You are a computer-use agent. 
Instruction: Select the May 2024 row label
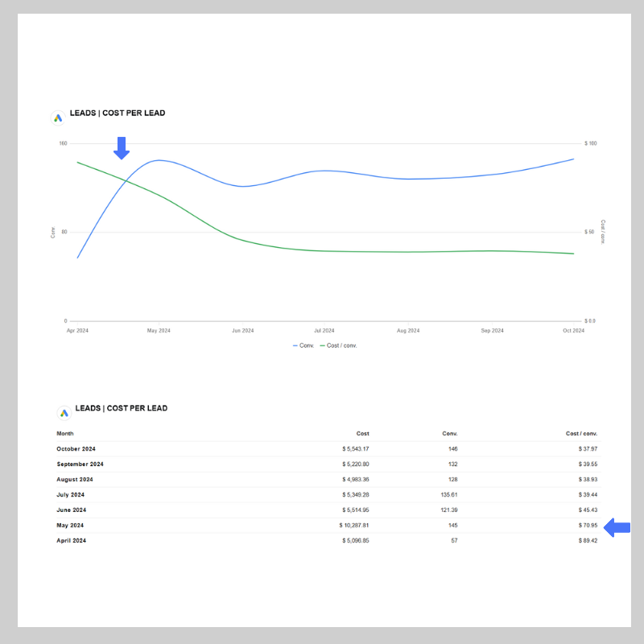point(70,526)
